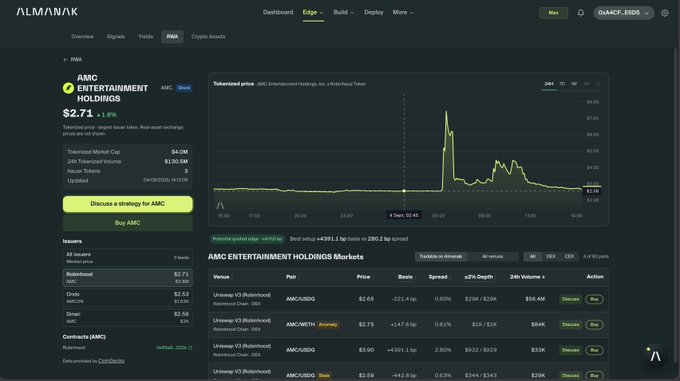Image resolution: width=680 pixels, height=381 pixels.
Task: Click Discuss a strategy for AMC
Action: tap(128, 204)
